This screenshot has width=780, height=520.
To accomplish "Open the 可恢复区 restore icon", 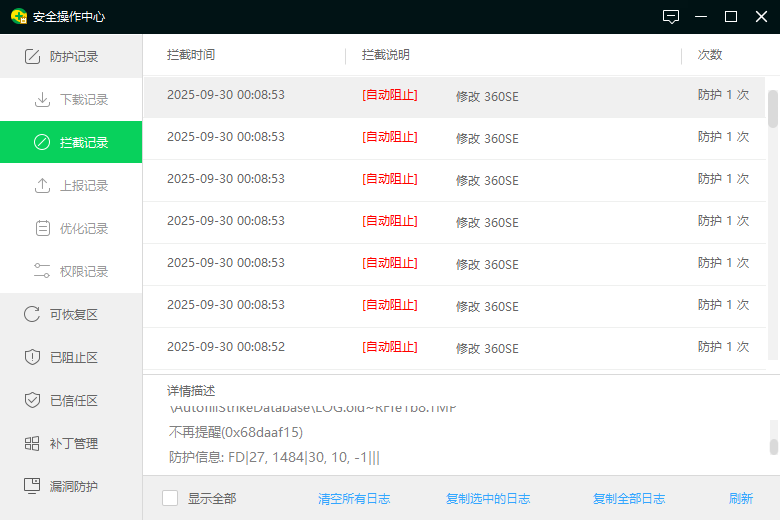I will point(32,314).
